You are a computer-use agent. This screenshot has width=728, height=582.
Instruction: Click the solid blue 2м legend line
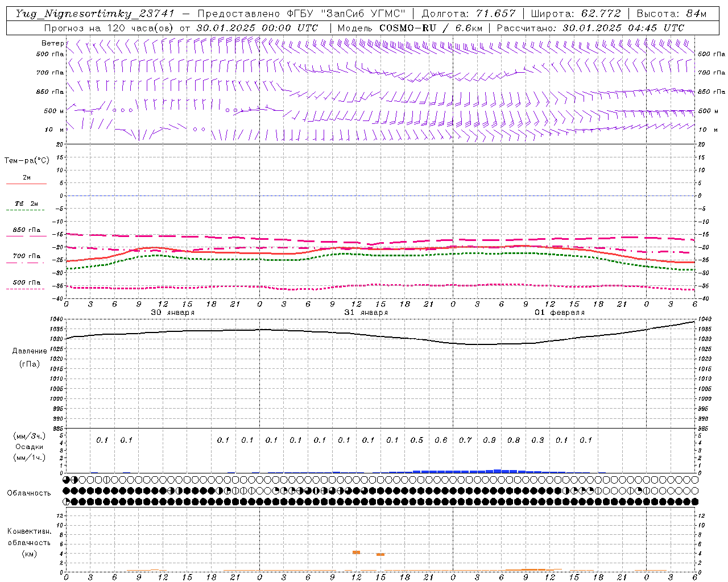(x=26, y=184)
